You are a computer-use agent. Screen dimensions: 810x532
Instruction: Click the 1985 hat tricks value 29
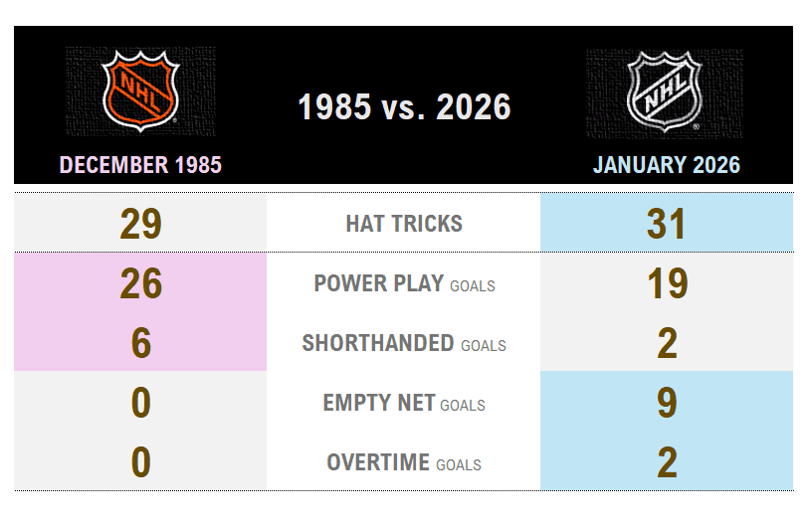140,224
